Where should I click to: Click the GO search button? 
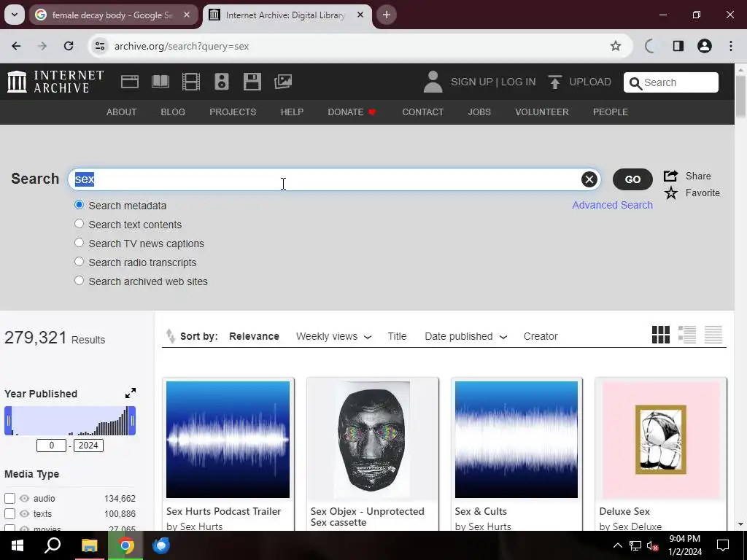pos(632,179)
